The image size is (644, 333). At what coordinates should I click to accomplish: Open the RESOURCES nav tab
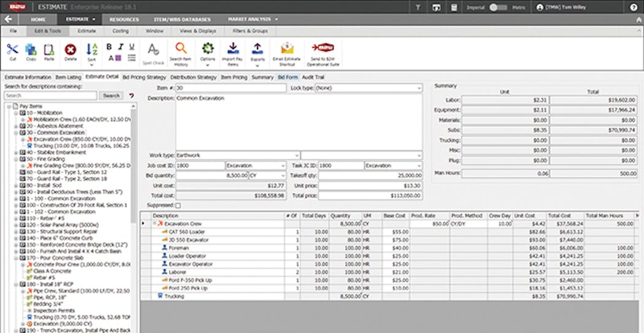click(124, 19)
